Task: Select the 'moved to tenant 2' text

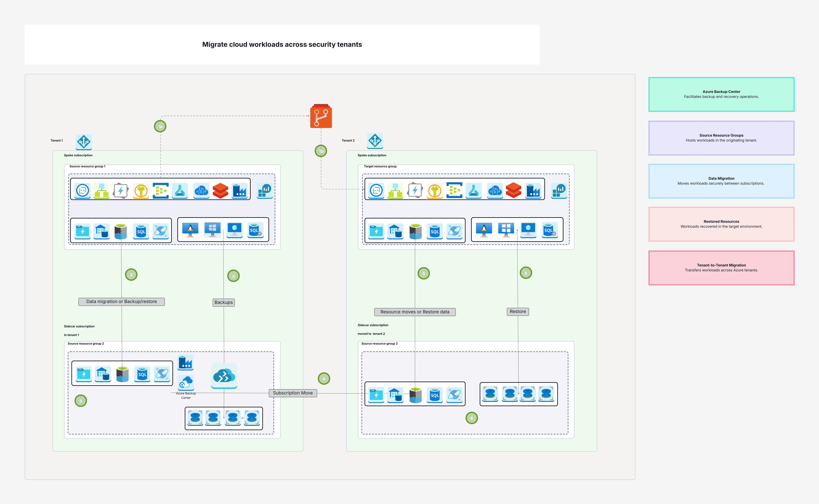Action: click(x=371, y=334)
